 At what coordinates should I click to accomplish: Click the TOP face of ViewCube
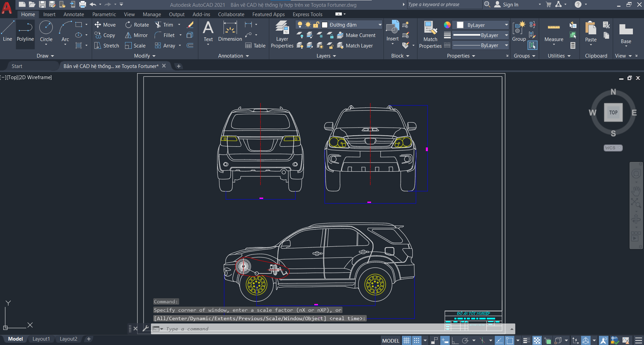point(613,112)
